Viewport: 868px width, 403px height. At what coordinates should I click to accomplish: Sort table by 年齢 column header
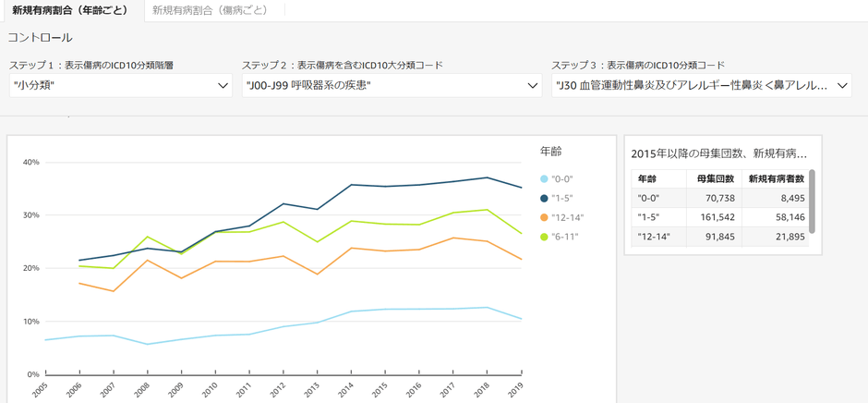[646, 179]
